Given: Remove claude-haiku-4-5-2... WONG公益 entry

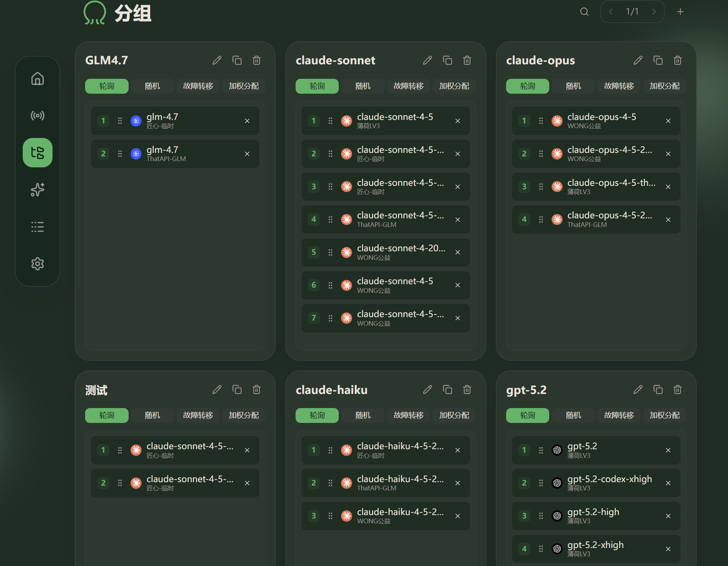Looking at the screenshot, I should click(457, 516).
